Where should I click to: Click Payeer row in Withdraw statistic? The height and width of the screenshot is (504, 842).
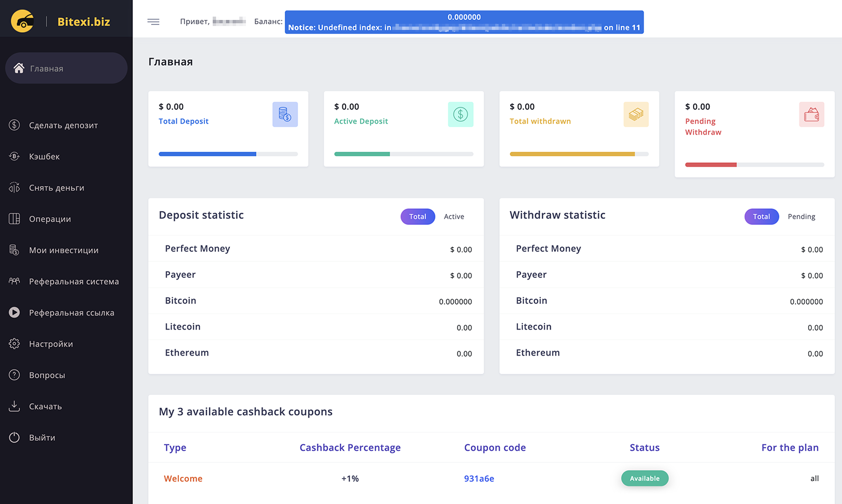(667, 275)
